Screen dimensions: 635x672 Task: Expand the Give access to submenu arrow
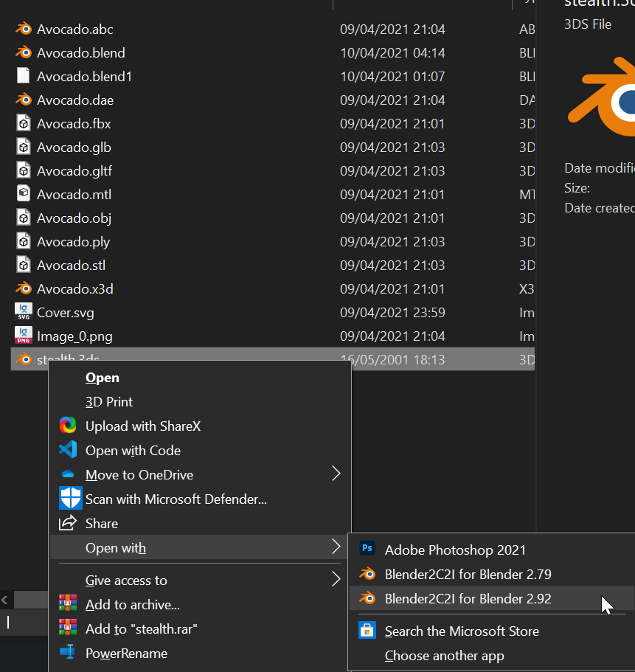tap(336, 580)
